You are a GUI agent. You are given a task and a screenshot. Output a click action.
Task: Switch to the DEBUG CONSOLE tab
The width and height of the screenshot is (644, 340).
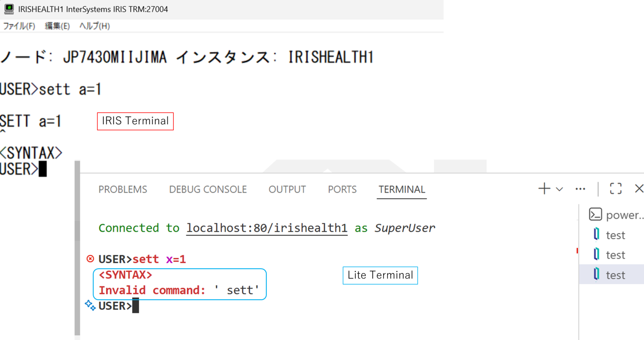click(x=208, y=190)
